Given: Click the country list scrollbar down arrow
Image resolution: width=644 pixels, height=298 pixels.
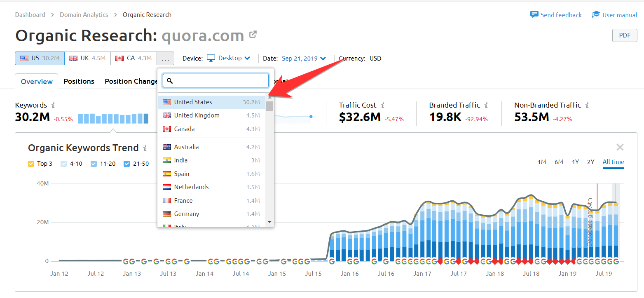Looking at the screenshot, I should 270,222.
